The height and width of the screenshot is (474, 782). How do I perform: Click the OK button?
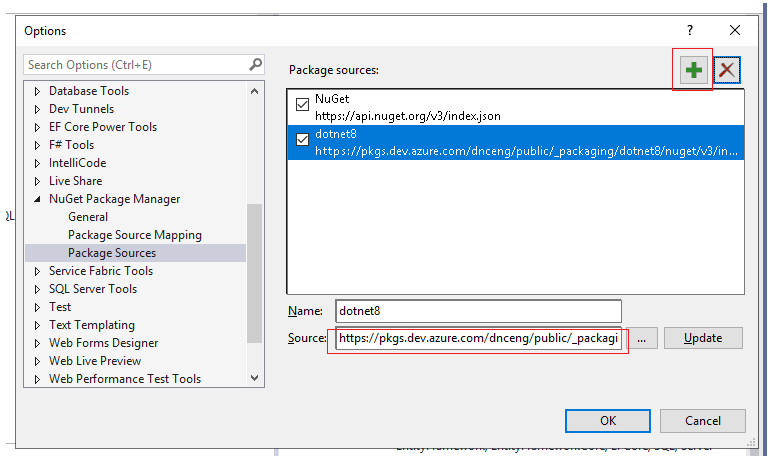(x=607, y=421)
